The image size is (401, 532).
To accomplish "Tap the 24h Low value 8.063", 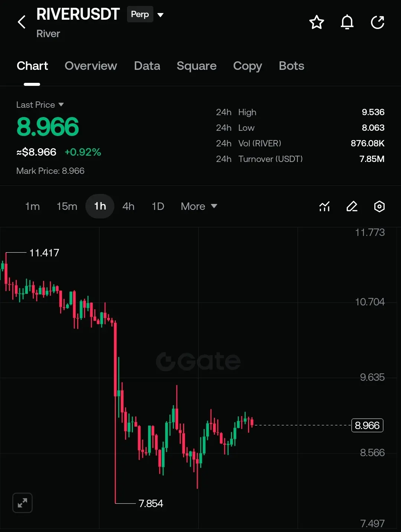I will point(373,128).
